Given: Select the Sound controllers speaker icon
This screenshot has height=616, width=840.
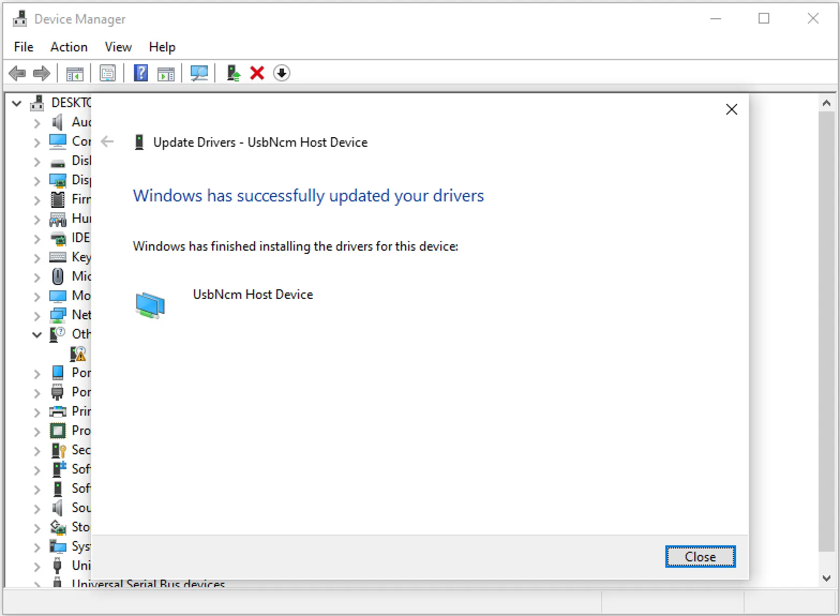Looking at the screenshot, I should click(58, 507).
